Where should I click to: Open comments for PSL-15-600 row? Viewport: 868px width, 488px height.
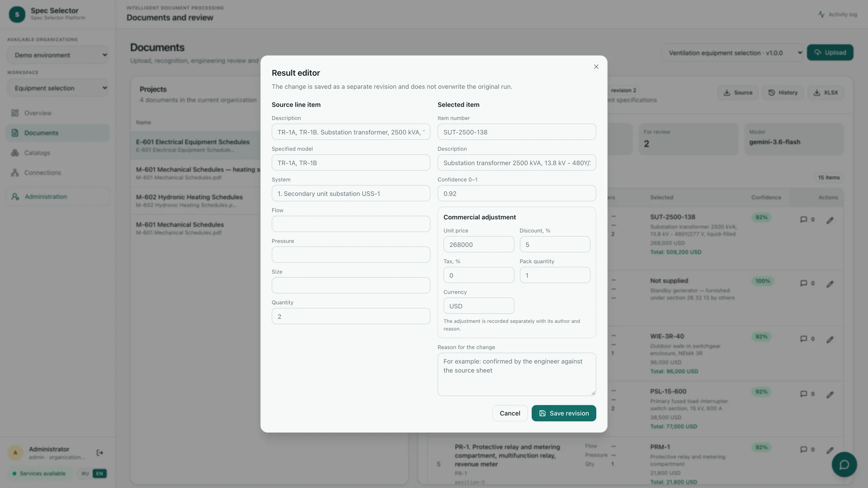[x=807, y=394]
